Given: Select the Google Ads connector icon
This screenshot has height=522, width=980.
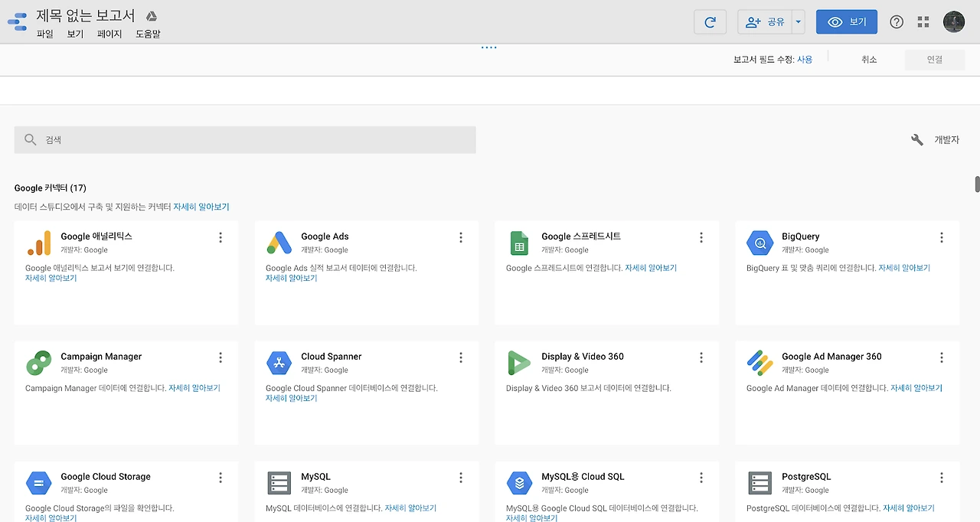Looking at the screenshot, I should click(279, 243).
